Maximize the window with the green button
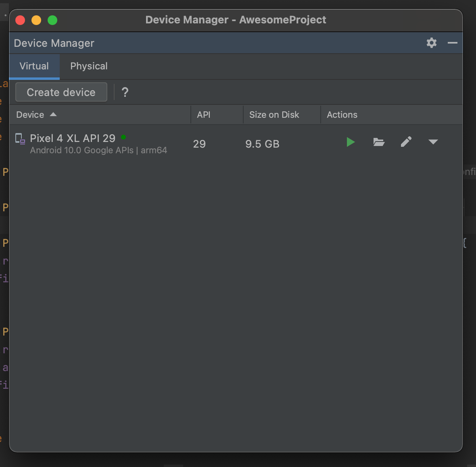This screenshot has width=476, height=467. 52,20
